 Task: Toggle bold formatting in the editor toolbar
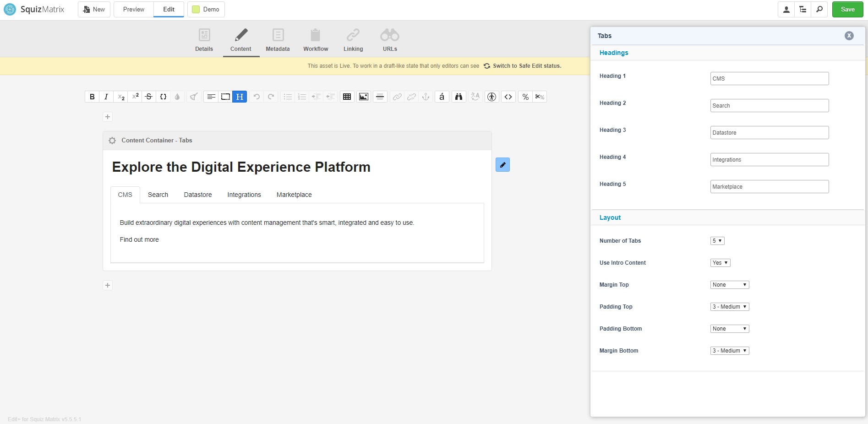tap(92, 97)
